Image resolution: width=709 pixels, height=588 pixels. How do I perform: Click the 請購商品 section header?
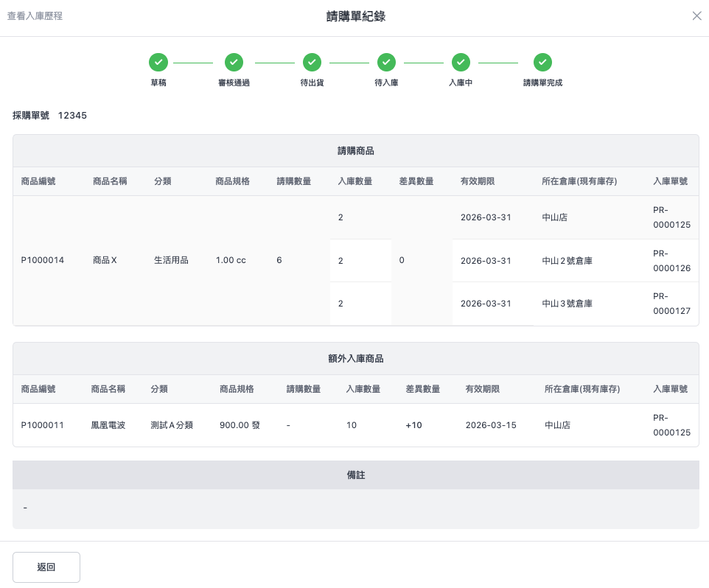355,151
